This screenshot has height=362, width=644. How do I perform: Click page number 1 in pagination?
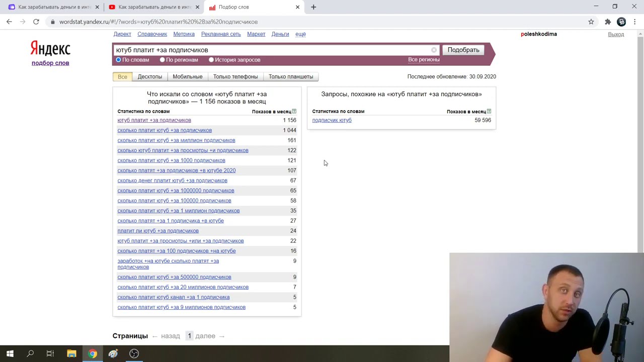click(189, 336)
